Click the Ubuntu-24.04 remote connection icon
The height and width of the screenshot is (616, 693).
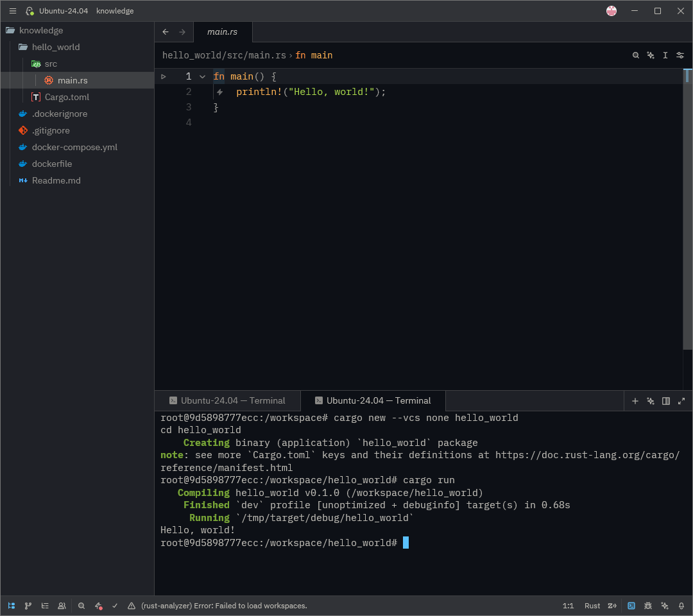(x=30, y=11)
